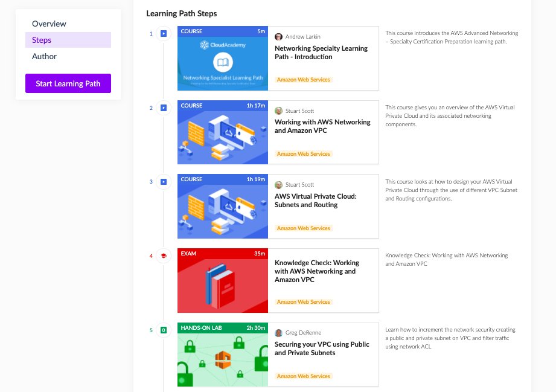The height and width of the screenshot is (392, 556).
Task: Click the green padlocks lab thumbnail
Action: (x=223, y=355)
